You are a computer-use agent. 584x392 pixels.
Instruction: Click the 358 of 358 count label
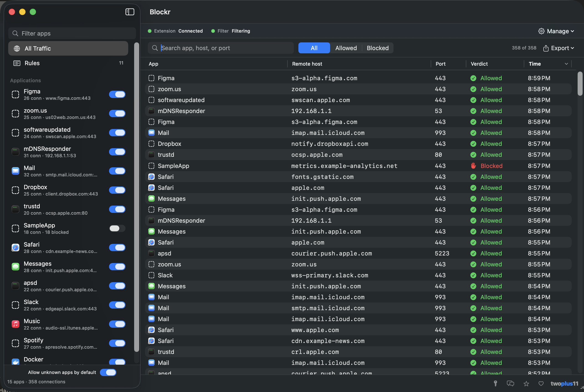pyautogui.click(x=524, y=48)
